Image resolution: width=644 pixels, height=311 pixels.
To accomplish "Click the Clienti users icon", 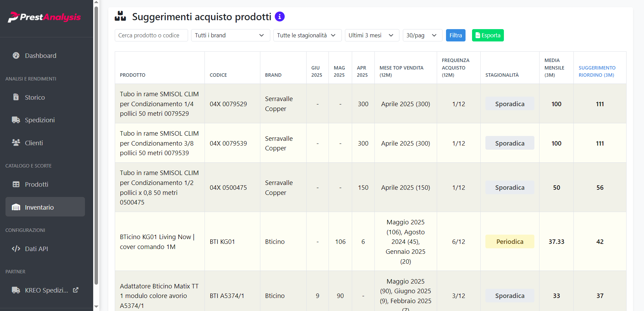I will [16, 142].
